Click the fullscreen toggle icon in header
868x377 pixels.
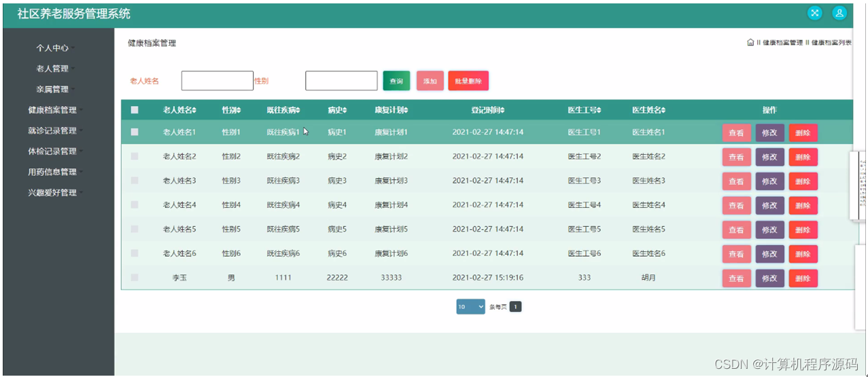click(x=814, y=13)
